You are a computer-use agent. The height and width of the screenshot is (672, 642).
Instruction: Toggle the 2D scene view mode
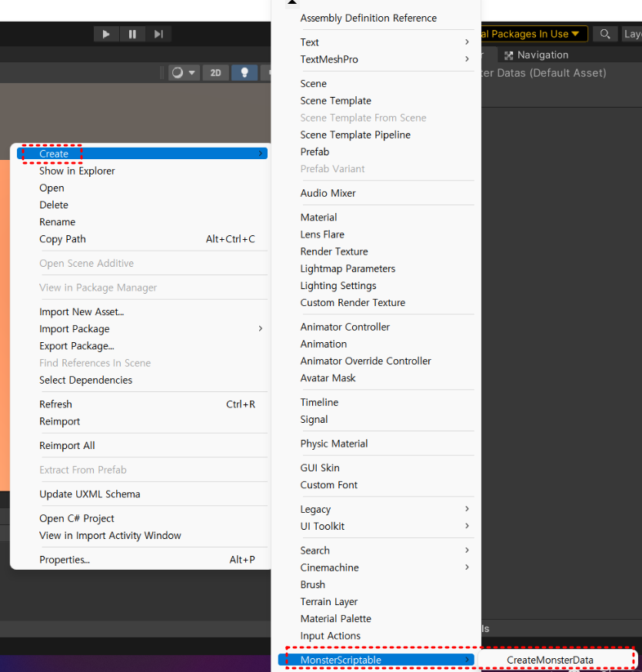tap(215, 73)
